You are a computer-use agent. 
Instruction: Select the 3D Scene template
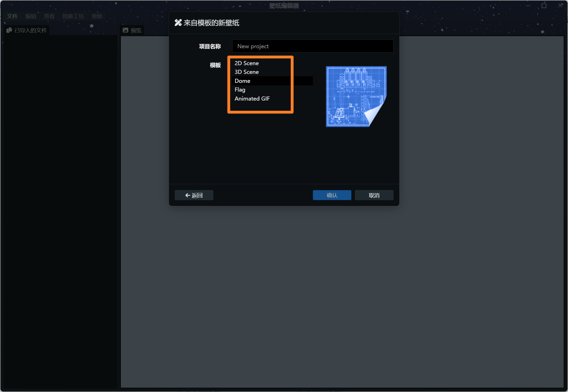point(246,72)
